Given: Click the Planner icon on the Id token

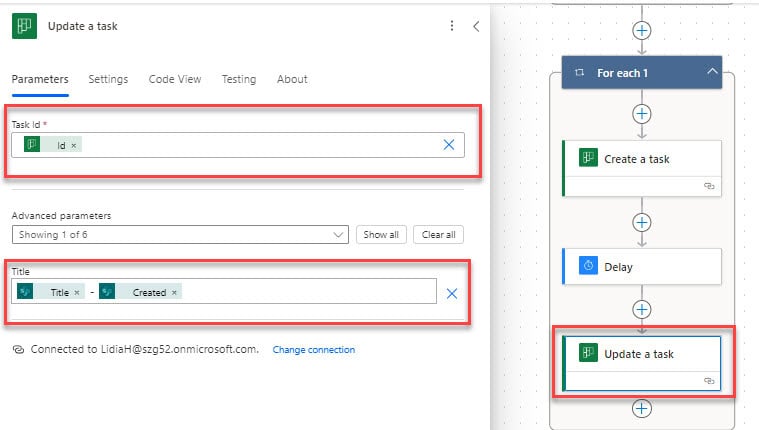Looking at the screenshot, I should tap(32, 144).
